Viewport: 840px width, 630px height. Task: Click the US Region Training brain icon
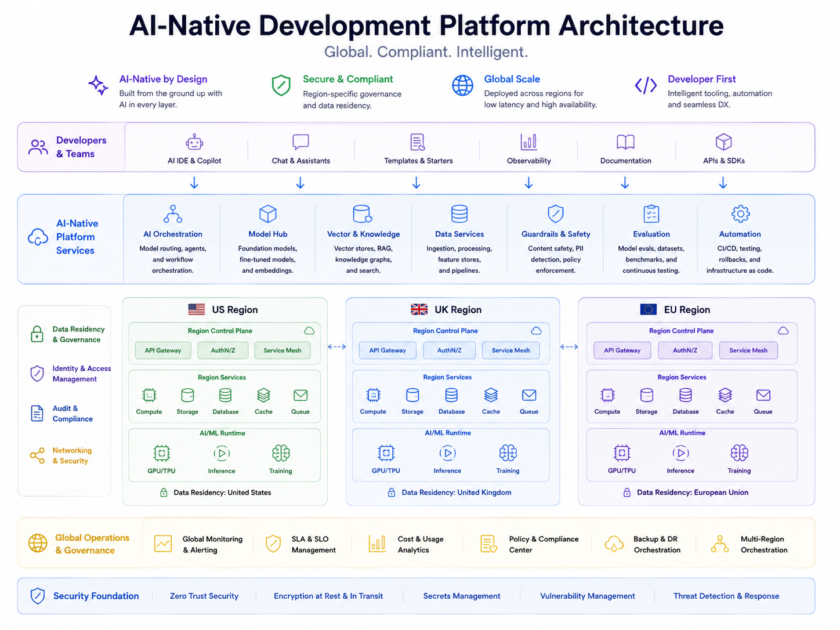(x=281, y=453)
